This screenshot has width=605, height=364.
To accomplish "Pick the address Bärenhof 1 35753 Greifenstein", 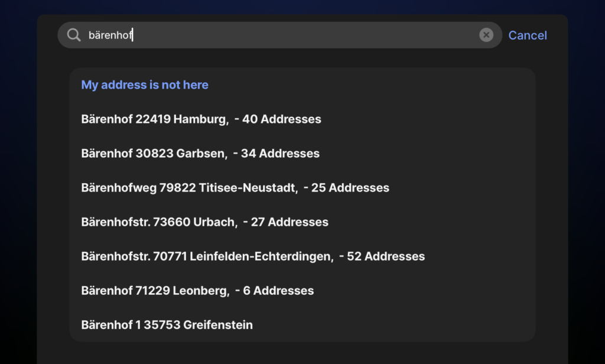I will click(167, 325).
